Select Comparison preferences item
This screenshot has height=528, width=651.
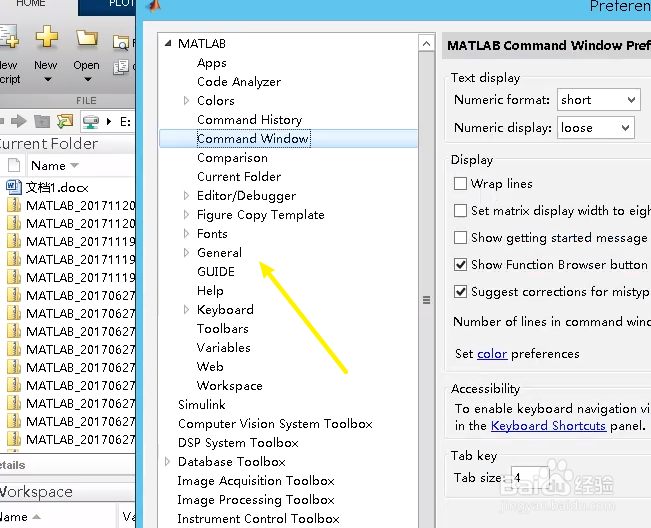coord(232,158)
